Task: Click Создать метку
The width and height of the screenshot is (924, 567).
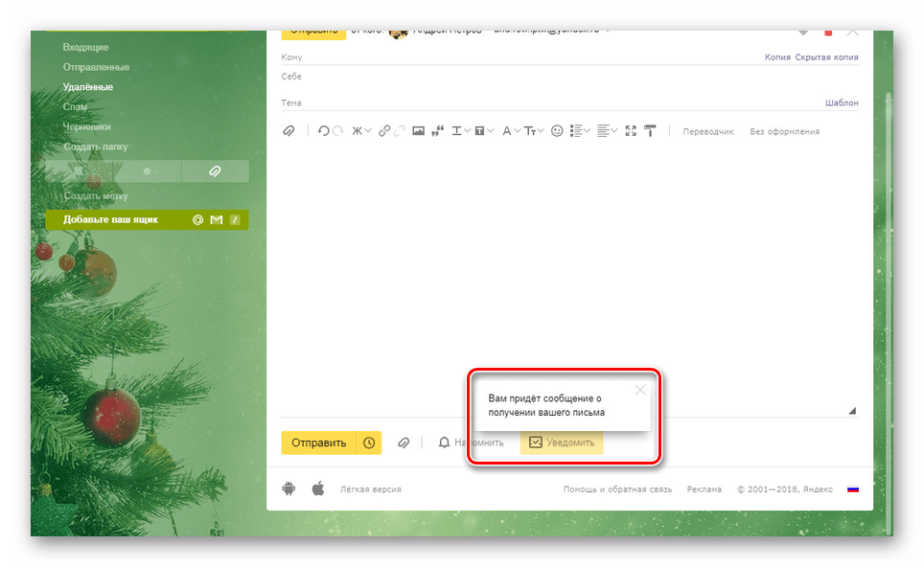Action: pyautogui.click(x=96, y=196)
